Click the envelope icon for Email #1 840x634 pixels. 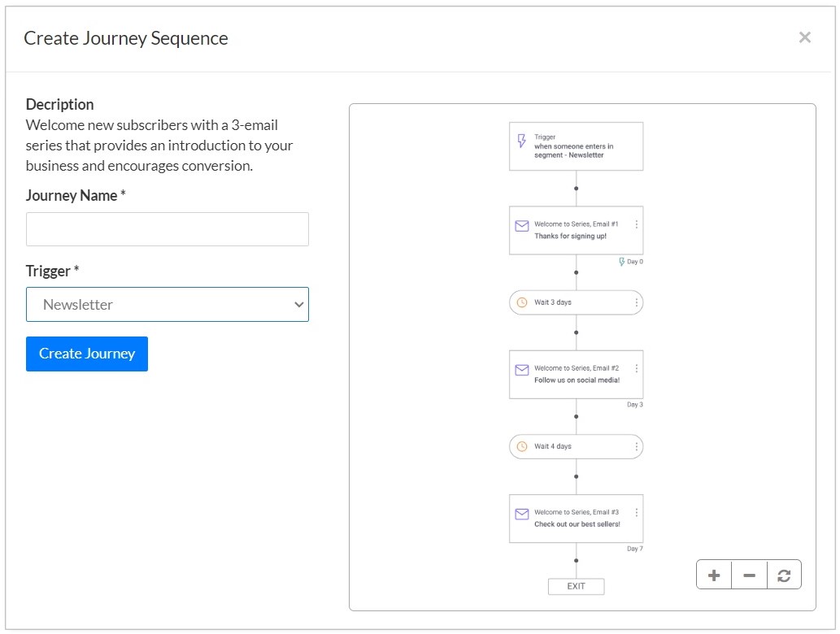click(522, 226)
